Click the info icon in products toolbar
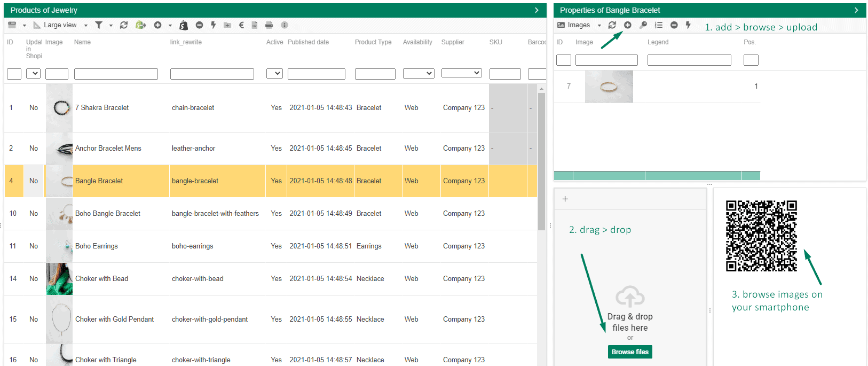Screen dimensions: 868x366 (285, 25)
